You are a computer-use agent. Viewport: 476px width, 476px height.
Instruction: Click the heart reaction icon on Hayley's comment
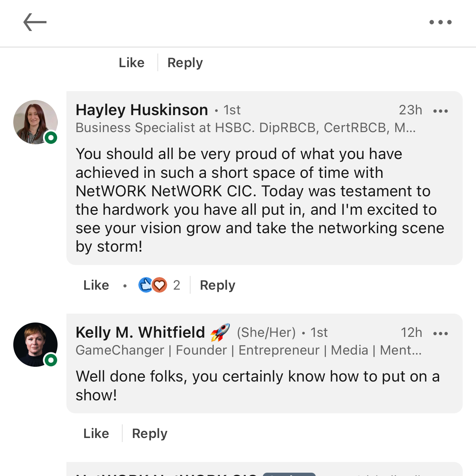[x=159, y=285]
